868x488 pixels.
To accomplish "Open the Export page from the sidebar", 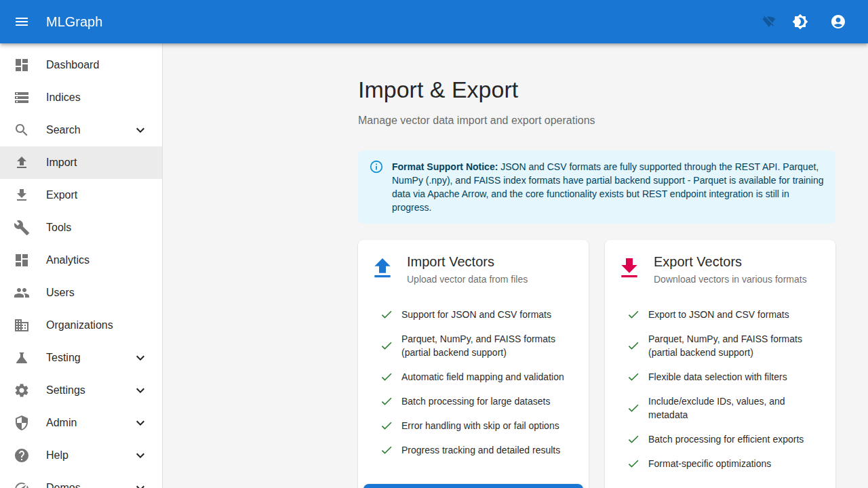I will (x=62, y=195).
